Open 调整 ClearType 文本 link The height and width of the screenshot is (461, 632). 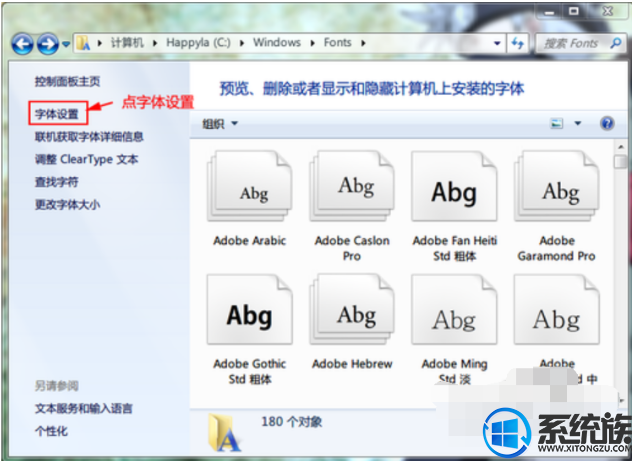tap(86, 160)
